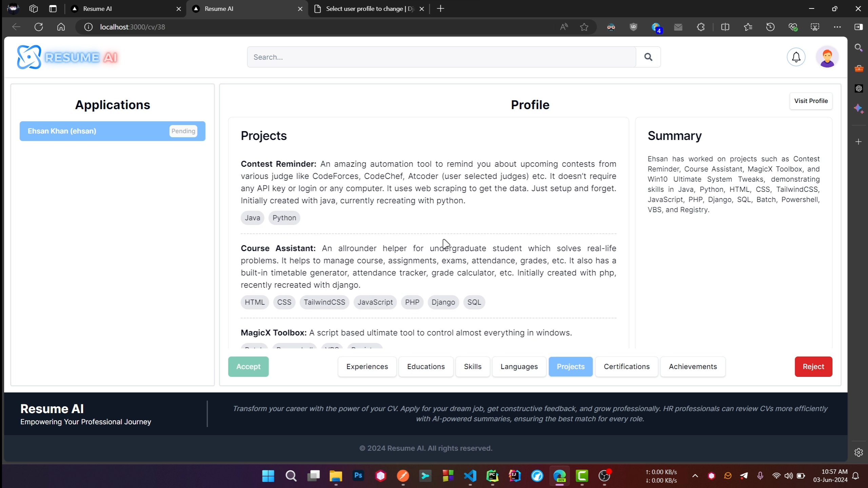The height and width of the screenshot is (488, 868).
Task: Open the Extensions puzzle-piece icon
Action: click(701, 27)
